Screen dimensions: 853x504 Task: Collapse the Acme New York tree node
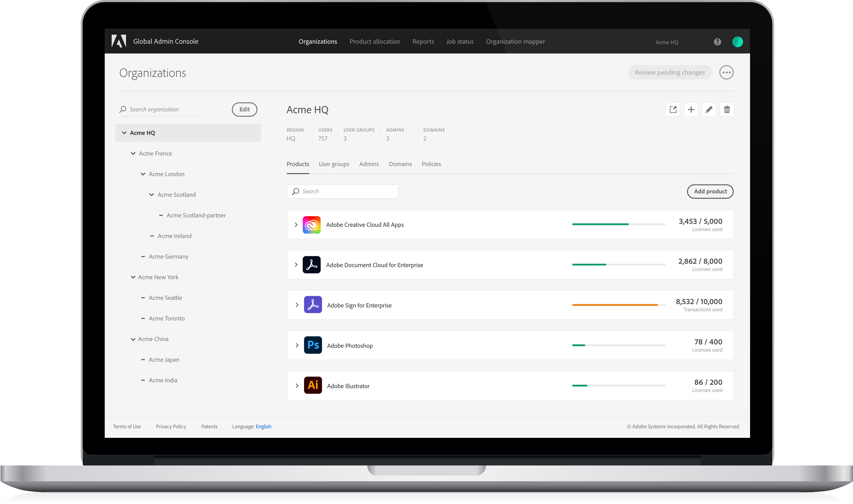click(x=133, y=277)
